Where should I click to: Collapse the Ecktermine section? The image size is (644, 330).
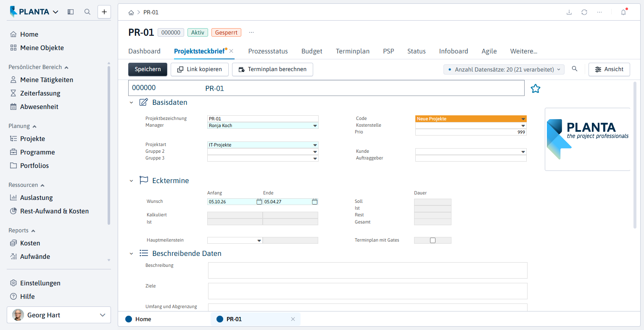131,181
